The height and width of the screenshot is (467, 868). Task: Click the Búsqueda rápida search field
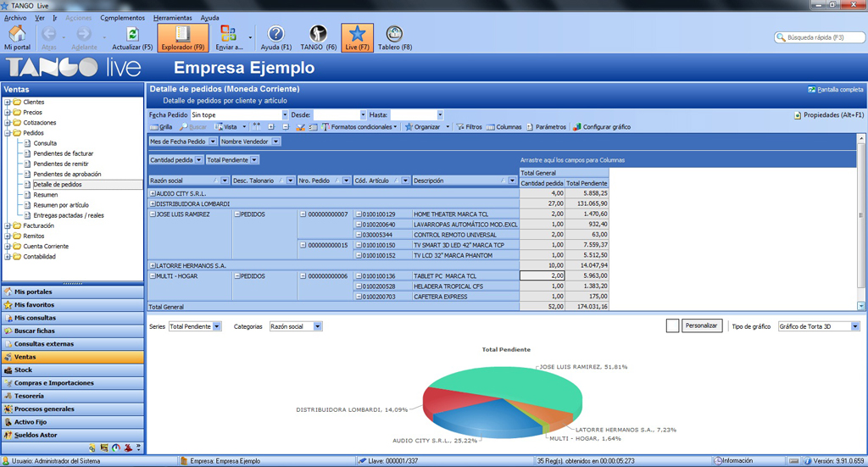coord(820,37)
